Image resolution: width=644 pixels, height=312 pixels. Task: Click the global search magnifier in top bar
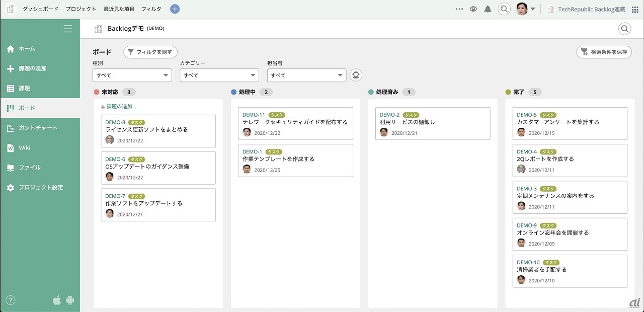[504, 9]
